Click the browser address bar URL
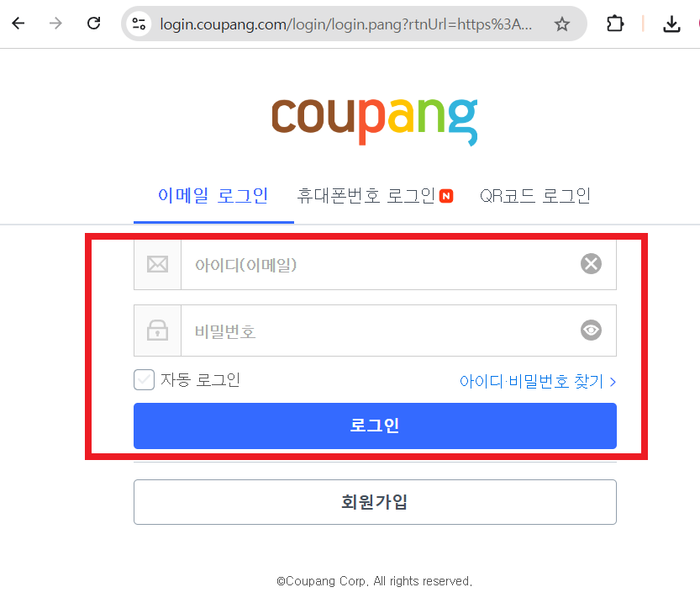The height and width of the screenshot is (603, 700). click(346, 24)
